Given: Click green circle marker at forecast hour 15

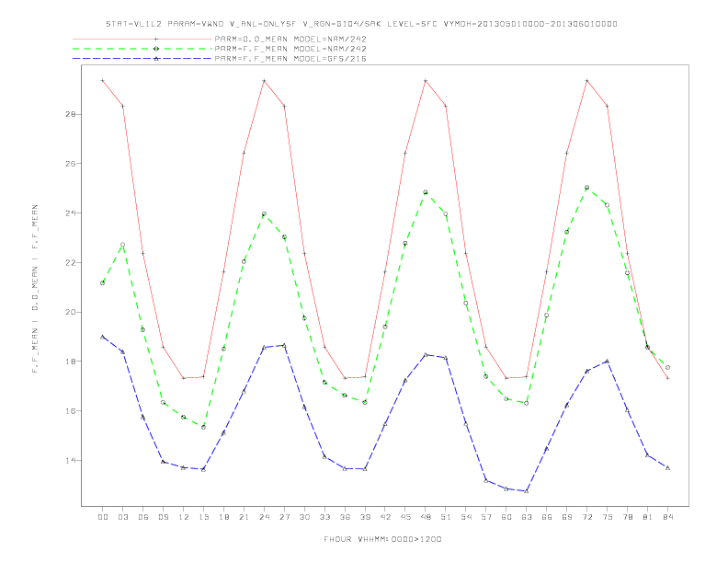Looking at the screenshot, I should [203, 427].
